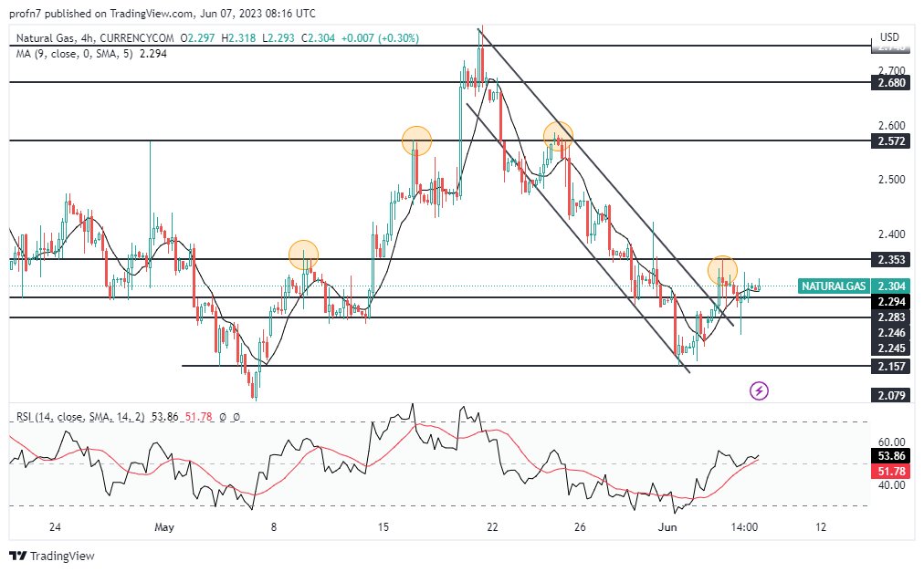Click the red 51.78 value in RSI legend
924x572 pixels.
199,417
